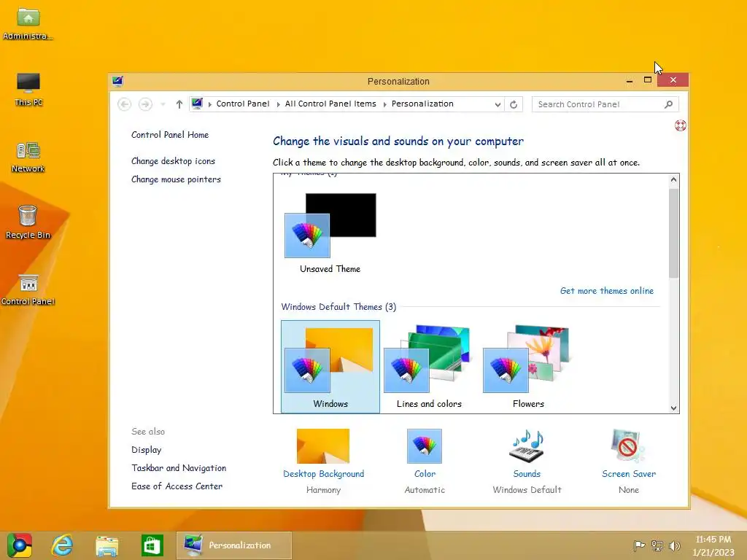This screenshot has height=560, width=747.
Task: Select the Unsaved Theme thumbnail
Action: pos(330,233)
